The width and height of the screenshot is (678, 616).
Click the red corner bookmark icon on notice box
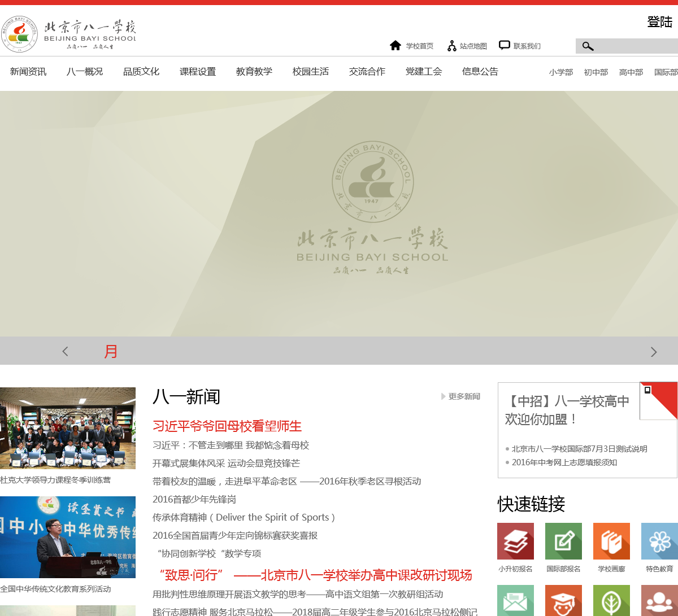point(658,400)
